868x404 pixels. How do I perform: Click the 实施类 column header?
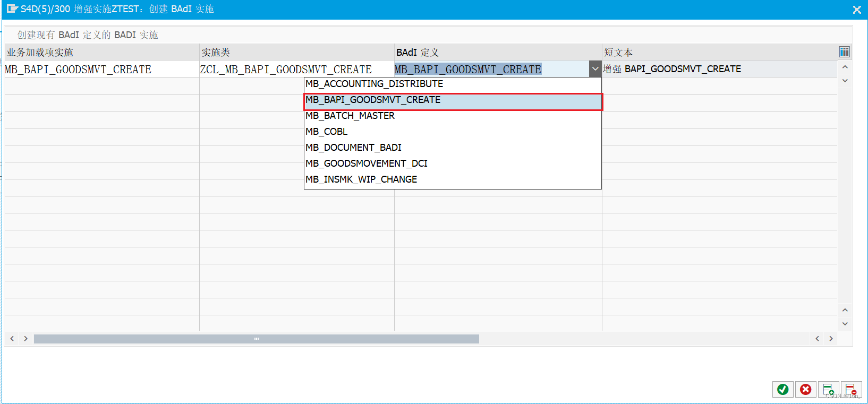click(297, 52)
